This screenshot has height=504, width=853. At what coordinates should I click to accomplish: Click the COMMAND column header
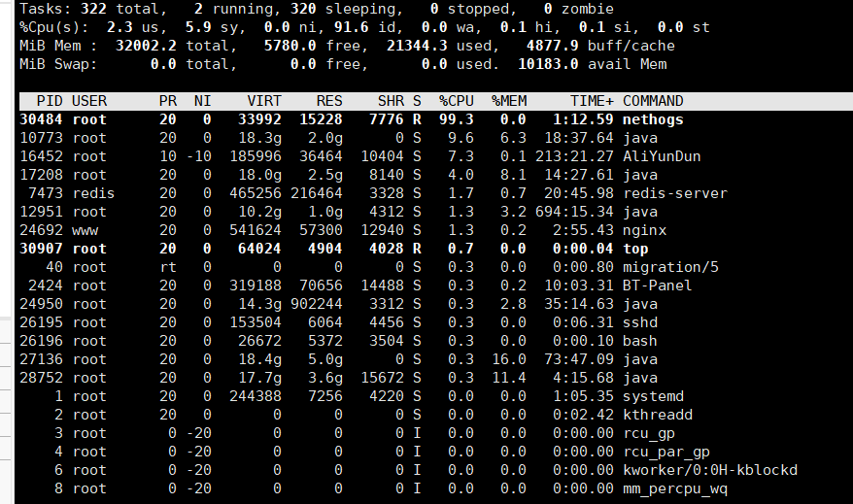[653, 101]
